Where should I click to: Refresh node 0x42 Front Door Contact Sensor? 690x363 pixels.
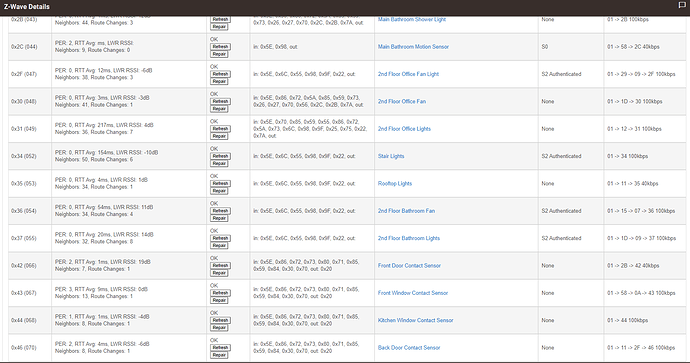coord(220,265)
